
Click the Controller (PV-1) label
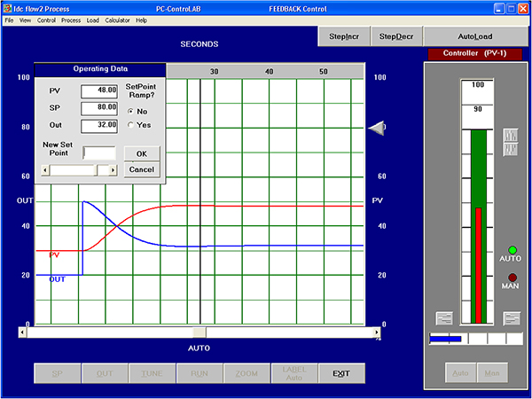[x=474, y=53]
